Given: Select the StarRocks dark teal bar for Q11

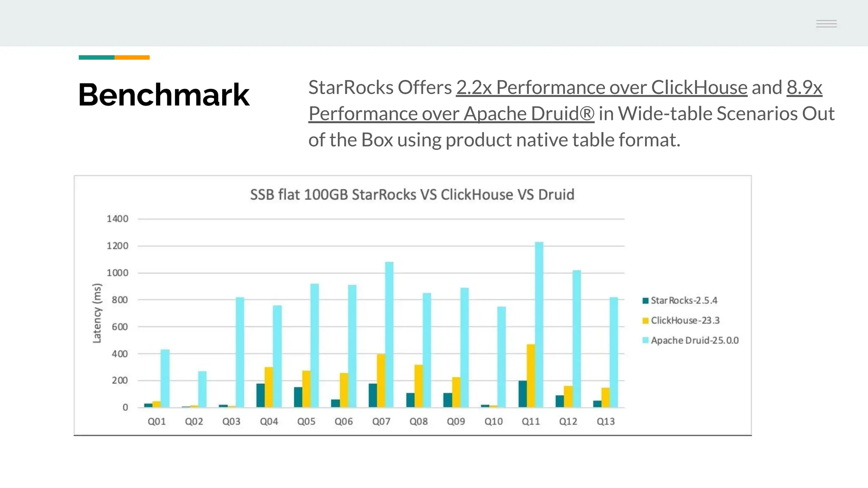Looking at the screenshot, I should coord(523,394).
